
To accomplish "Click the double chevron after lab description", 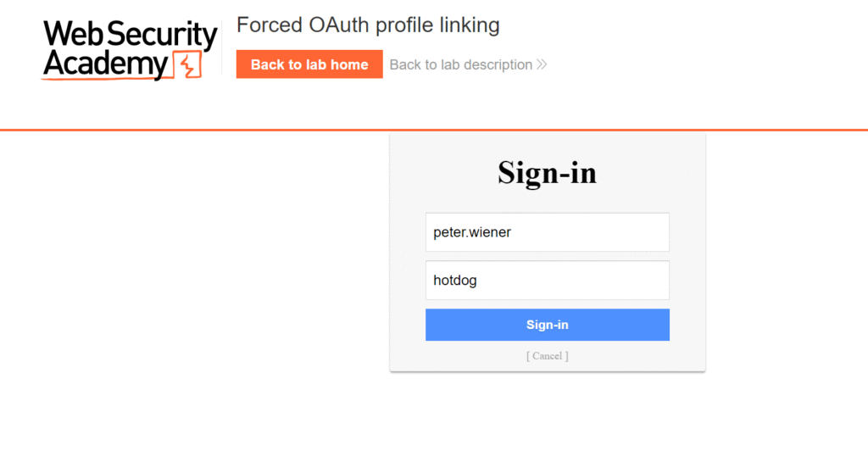I will pos(542,64).
